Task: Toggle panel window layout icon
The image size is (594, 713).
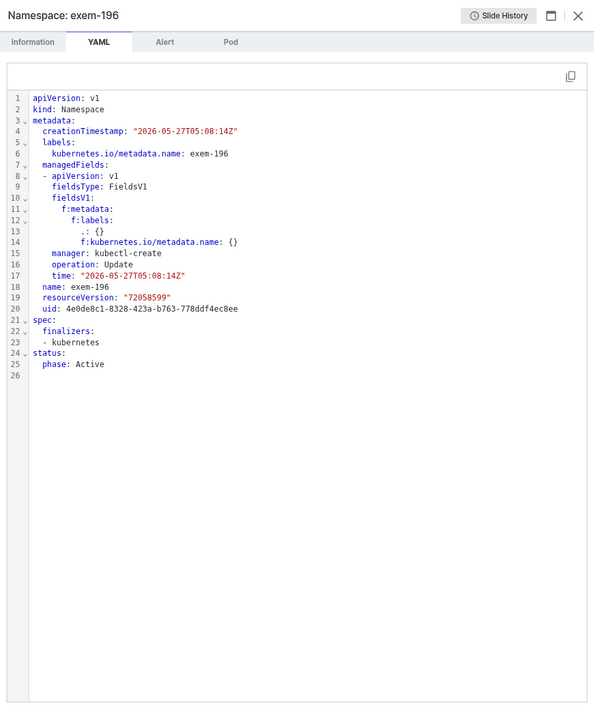Action: point(551,16)
